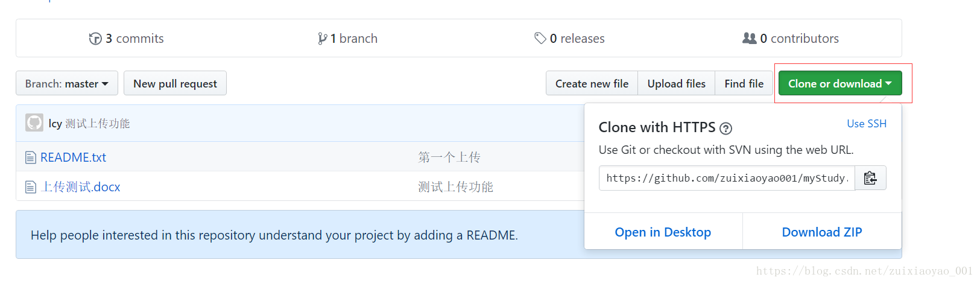
Task: Click the branch fork icon
Action: pos(323,39)
